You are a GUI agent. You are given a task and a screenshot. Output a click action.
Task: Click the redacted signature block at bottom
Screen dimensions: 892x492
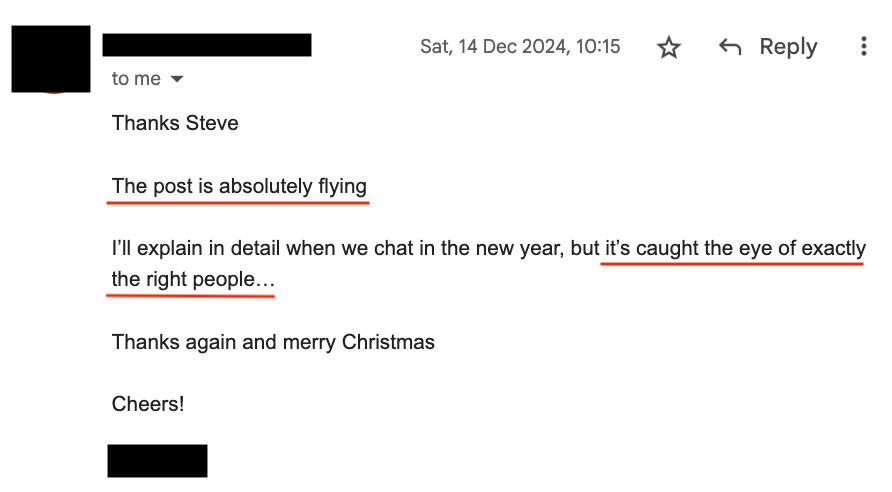tap(158, 461)
